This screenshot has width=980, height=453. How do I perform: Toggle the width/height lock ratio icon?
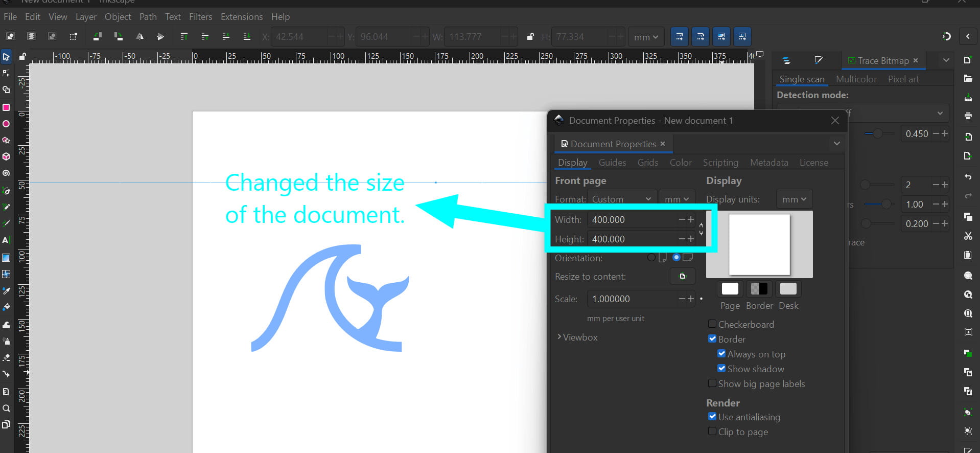pos(701,229)
